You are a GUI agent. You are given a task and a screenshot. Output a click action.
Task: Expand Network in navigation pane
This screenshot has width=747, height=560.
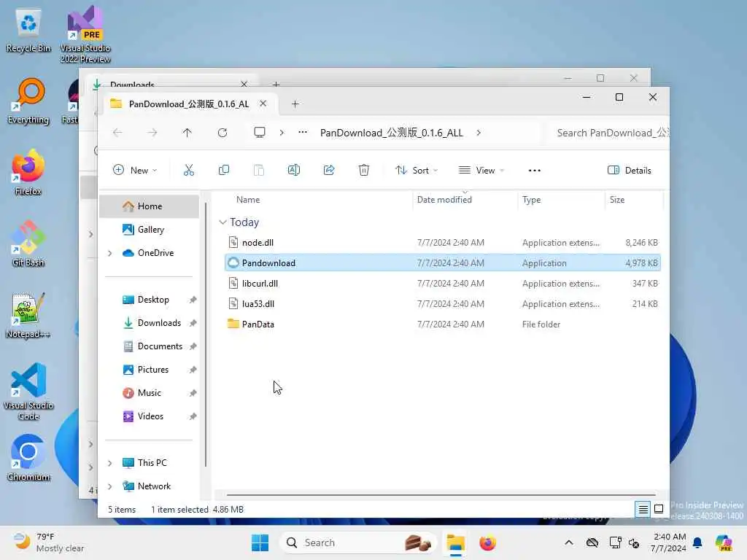pos(110,486)
